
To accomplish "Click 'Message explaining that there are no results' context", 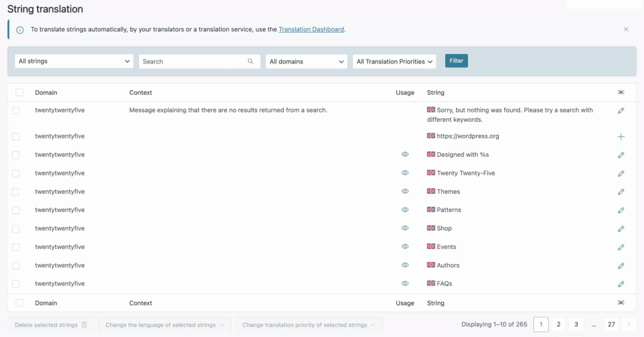I will pos(228,110).
